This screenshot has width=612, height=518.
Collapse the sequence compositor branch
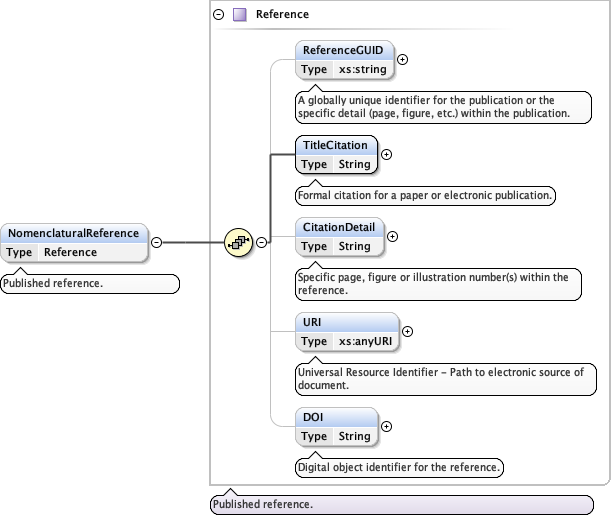coord(261,242)
